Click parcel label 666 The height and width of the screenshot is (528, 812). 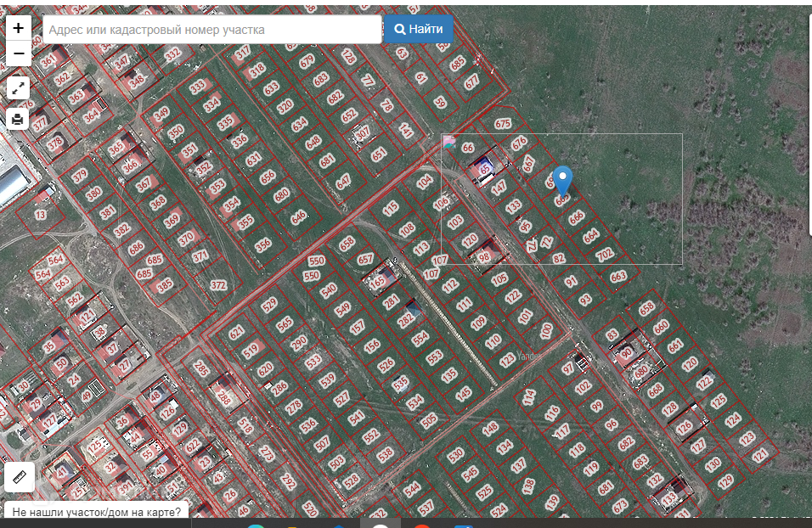(x=577, y=217)
